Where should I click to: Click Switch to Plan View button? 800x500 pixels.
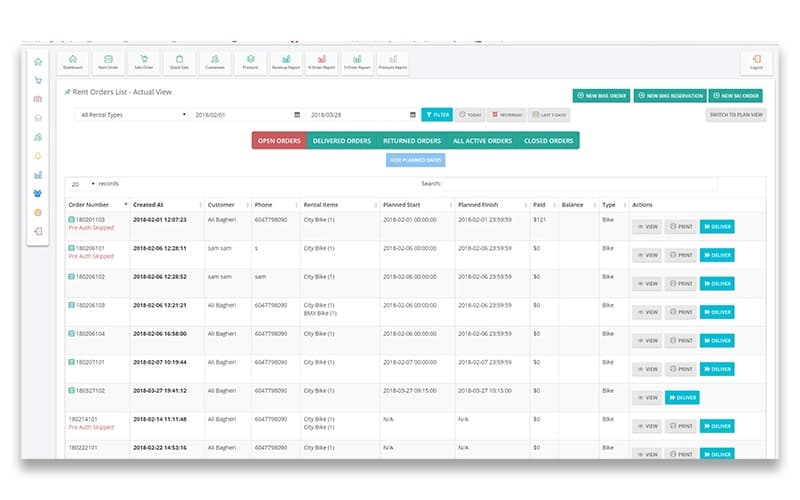pos(736,115)
